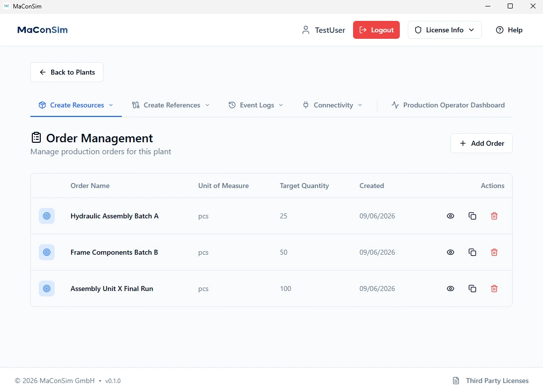This screenshot has width=543, height=392.
Task: Delete the Hydraulic Assembly Batch A order
Action: tap(494, 216)
